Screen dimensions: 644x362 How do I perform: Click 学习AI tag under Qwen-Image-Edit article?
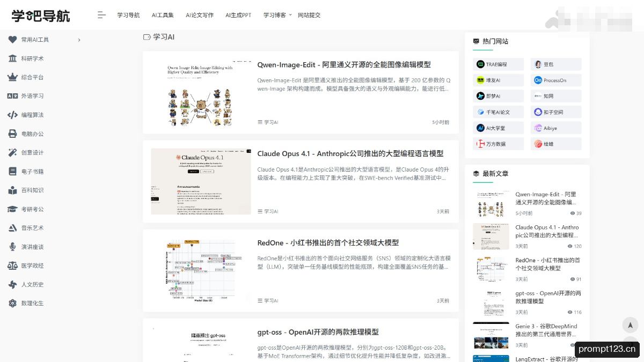(x=268, y=122)
